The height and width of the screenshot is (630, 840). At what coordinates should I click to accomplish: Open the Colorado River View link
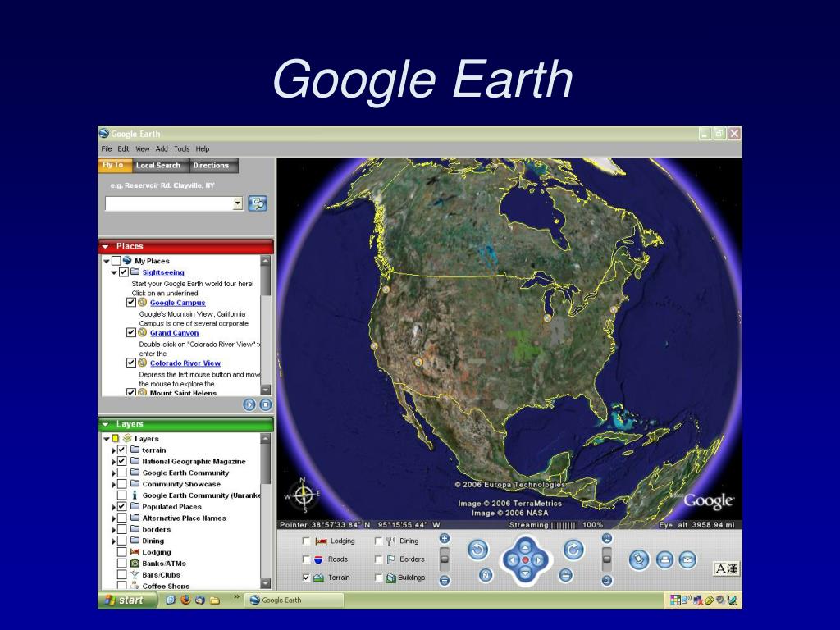tap(185, 363)
